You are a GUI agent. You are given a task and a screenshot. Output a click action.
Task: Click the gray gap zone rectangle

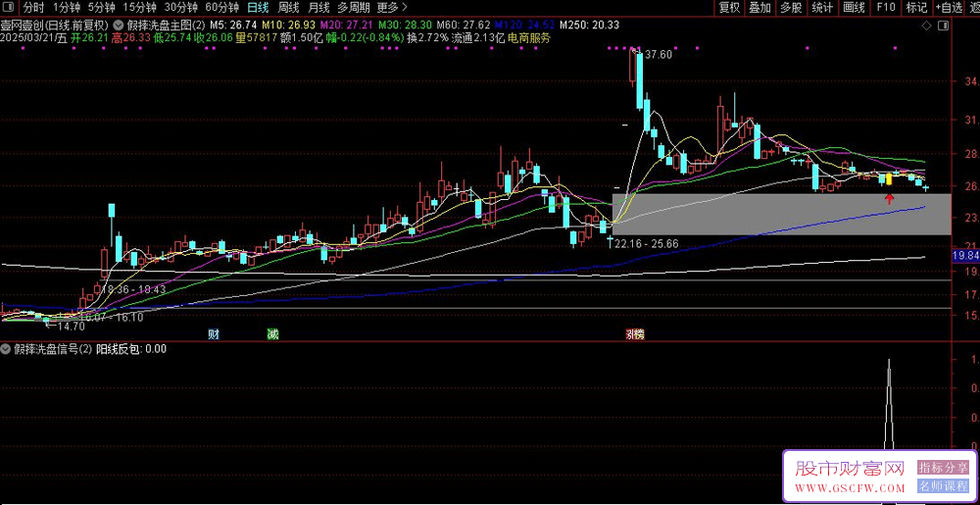click(x=781, y=214)
